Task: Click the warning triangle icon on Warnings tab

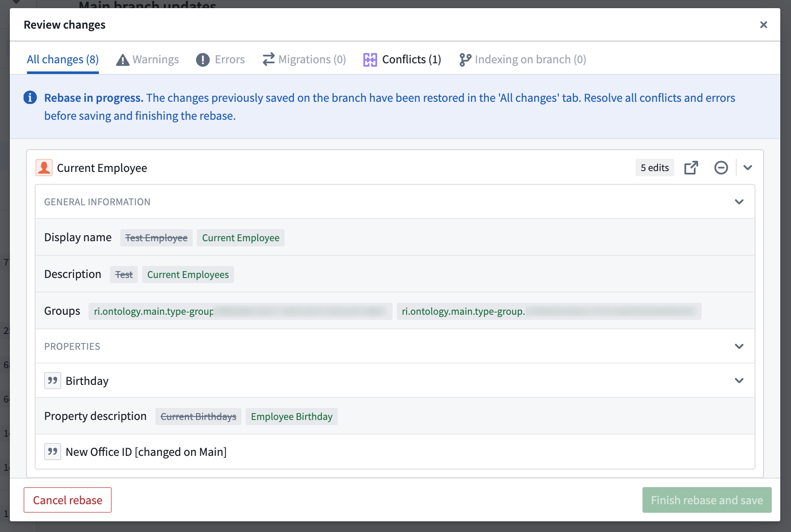Action: point(122,59)
